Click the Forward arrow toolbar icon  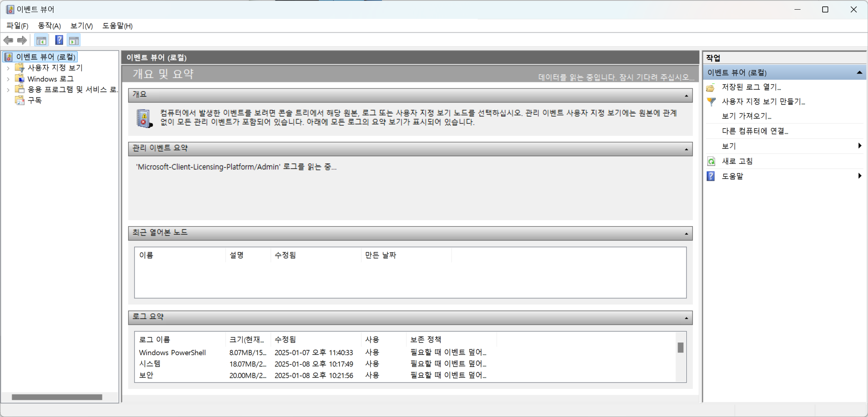click(x=22, y=40)
